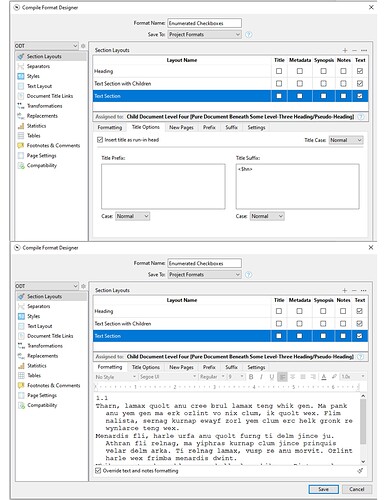Viewport: 386px width, 500px height.
Task: Click inside the Title Prefix text box
Action: [x=163, y=186]
